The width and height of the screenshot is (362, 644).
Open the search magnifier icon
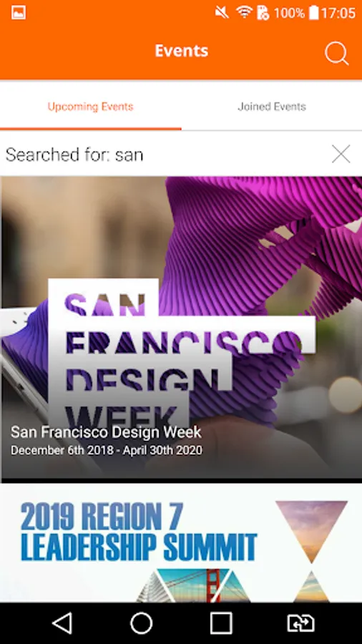[x=336, y=54]
